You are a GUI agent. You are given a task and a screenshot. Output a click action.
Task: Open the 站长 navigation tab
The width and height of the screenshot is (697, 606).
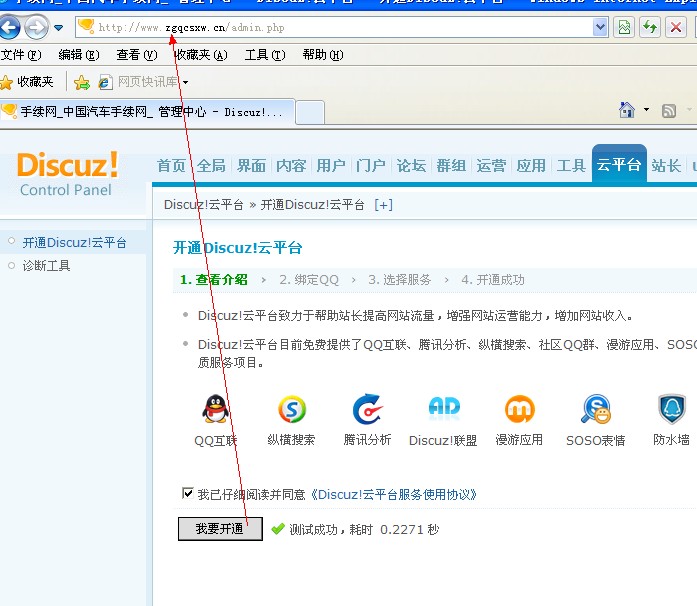pyautogui.click(x=666, y=166)
